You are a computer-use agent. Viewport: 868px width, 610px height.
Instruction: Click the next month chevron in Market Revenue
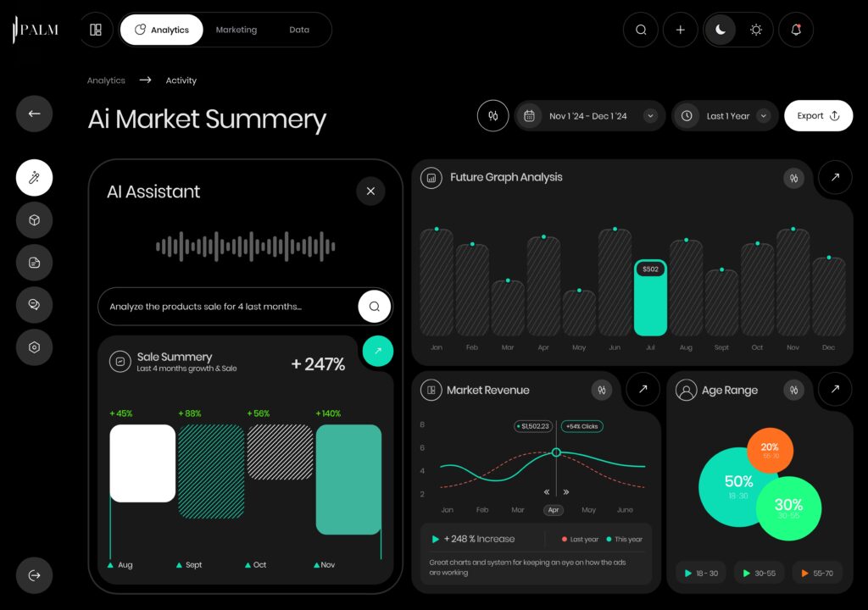(x=566, y=492)
